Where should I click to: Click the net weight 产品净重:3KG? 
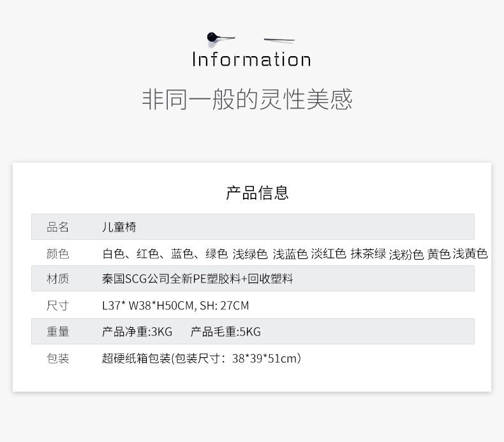137,332
